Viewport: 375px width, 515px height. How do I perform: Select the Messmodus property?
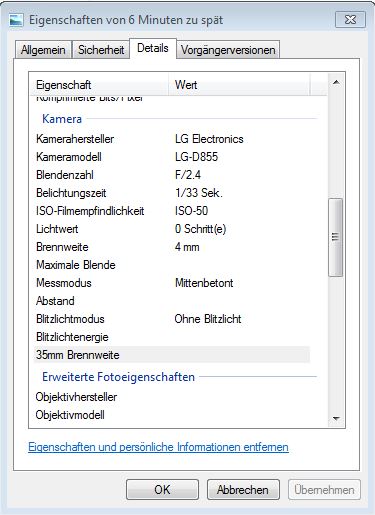coord(64,283)
